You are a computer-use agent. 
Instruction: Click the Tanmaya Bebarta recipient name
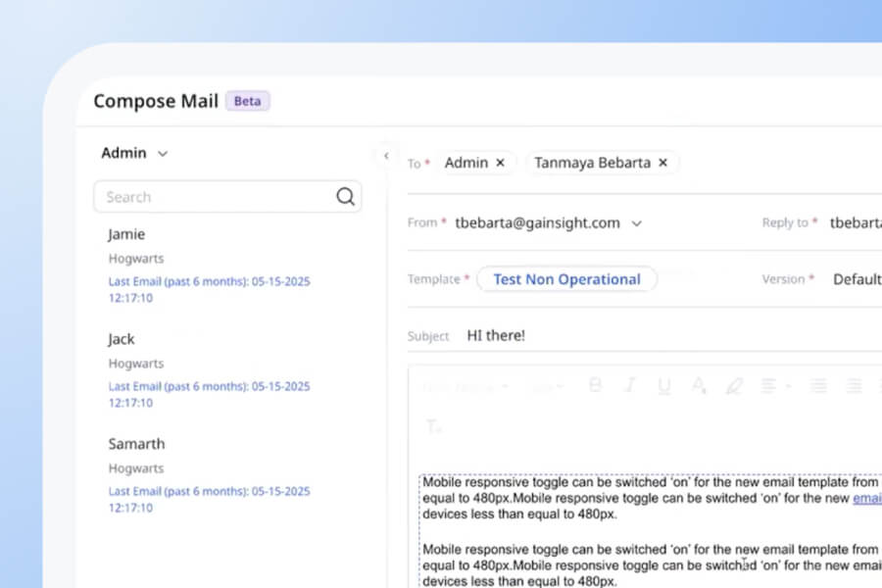(x=592, y=163)
